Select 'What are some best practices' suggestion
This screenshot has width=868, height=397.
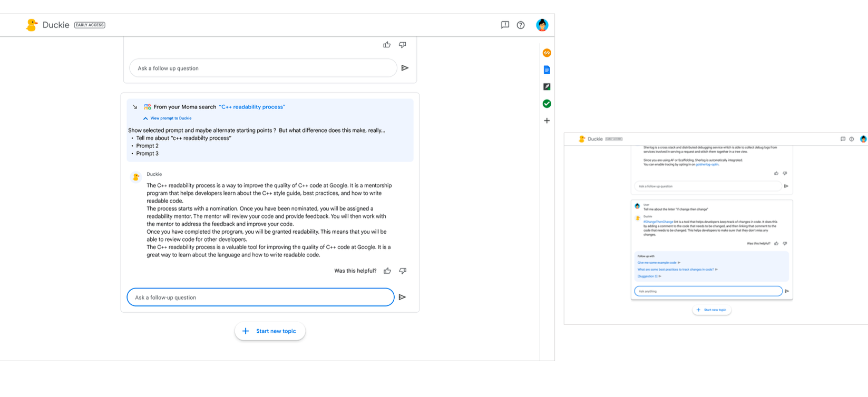click(x=677, y=270)
